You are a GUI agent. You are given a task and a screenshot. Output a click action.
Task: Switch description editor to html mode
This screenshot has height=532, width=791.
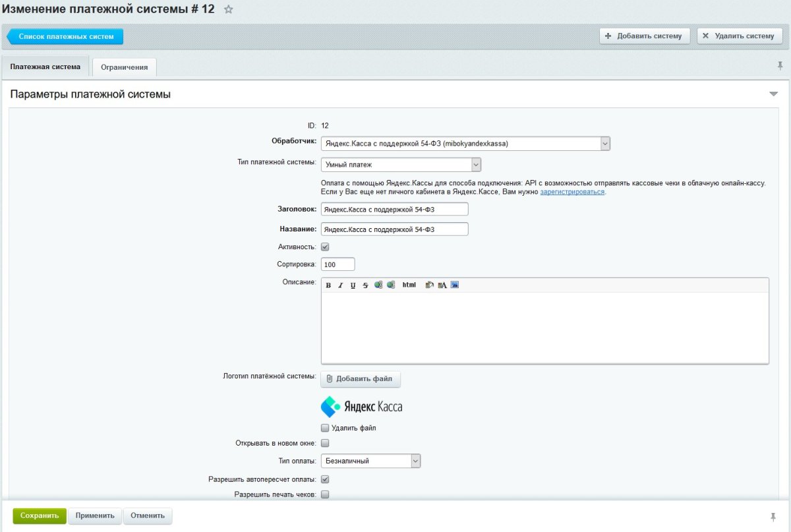pos(409,285)
